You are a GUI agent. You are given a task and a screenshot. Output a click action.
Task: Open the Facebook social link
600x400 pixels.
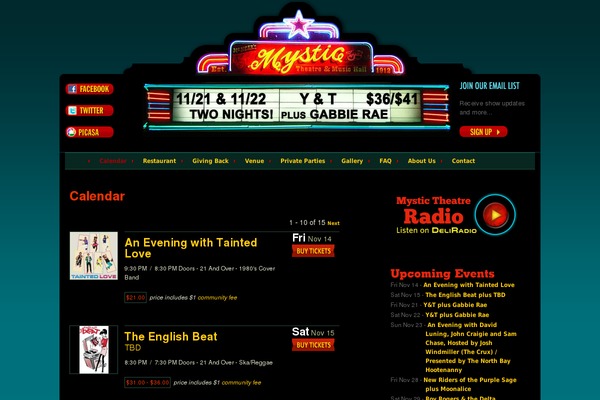90,89
